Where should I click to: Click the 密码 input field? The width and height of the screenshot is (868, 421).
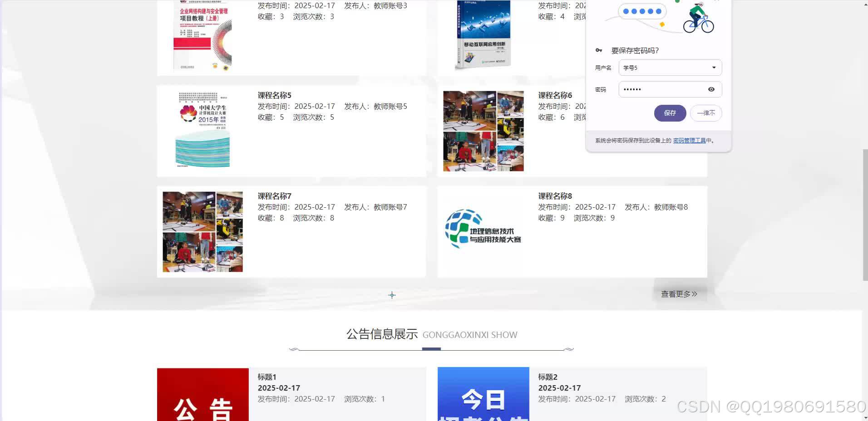click(663, 89)
